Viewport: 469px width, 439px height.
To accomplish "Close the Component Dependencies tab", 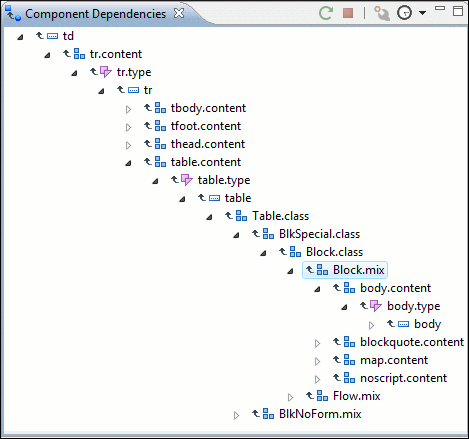I will pos(179,13).
